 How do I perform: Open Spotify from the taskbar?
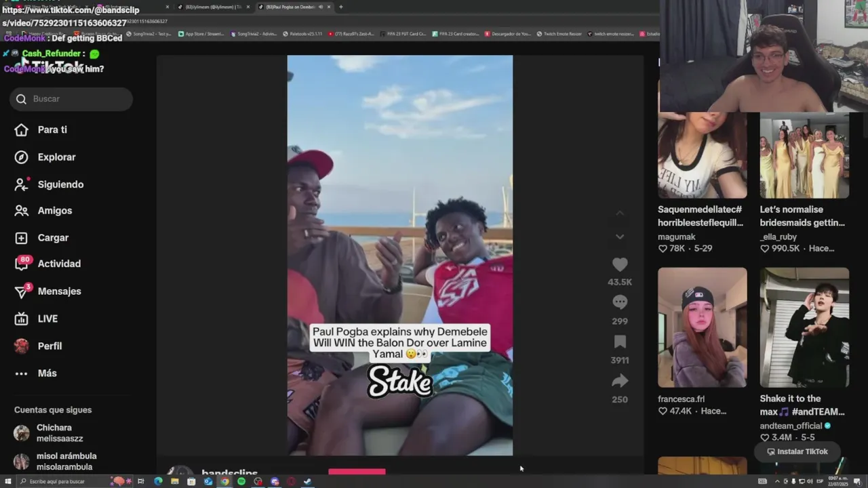coord(241,481)
